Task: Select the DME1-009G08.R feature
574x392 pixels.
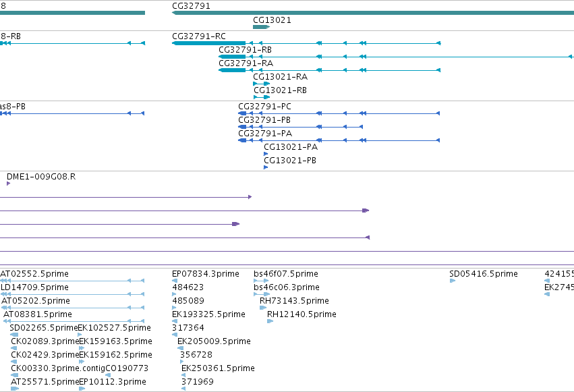Action: pos(8,184)
